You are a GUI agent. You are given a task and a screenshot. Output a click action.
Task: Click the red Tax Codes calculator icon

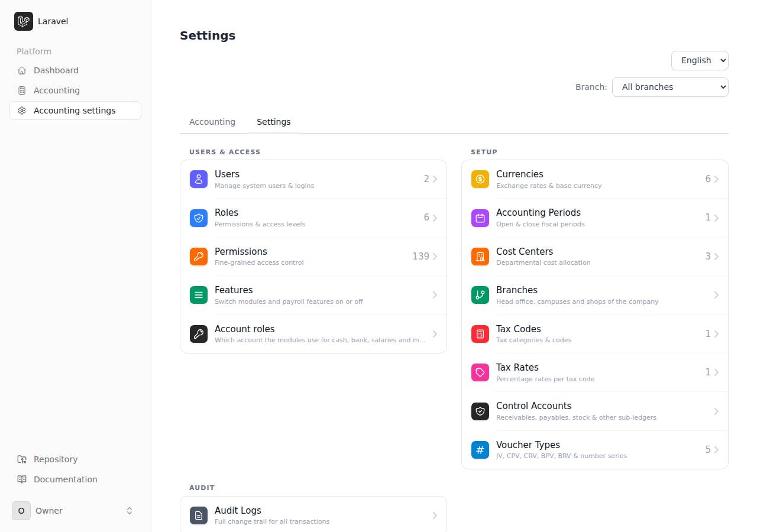480,334
